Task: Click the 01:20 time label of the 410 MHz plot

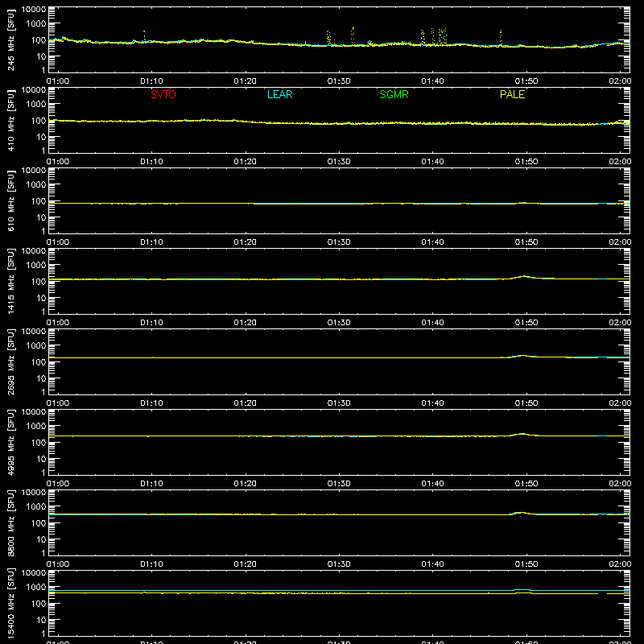Action: (x=246, y=162)
